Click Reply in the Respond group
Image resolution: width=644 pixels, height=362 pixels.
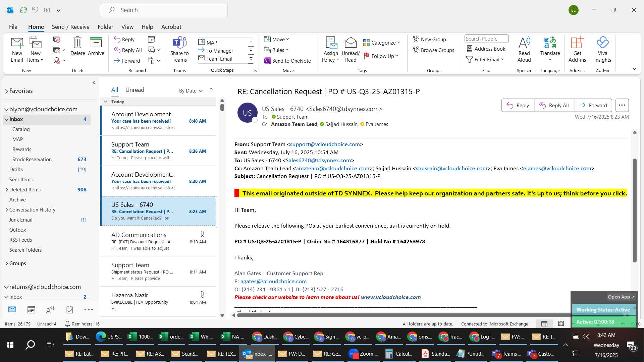click(124, 39)
